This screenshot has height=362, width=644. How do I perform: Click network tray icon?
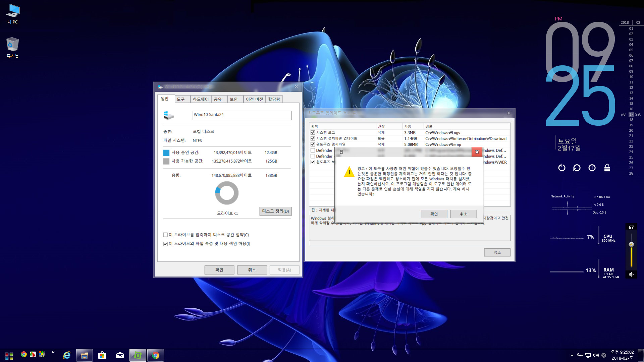pos(588,355)
